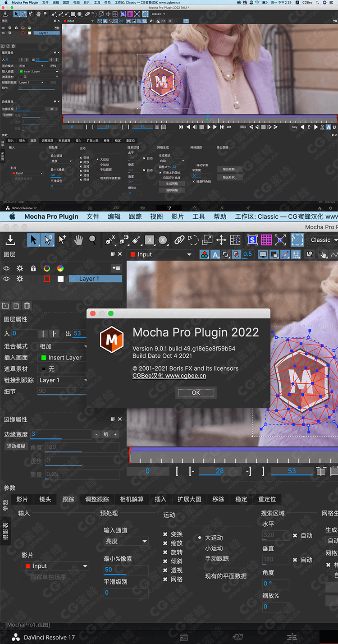The height and width of the screenshot is (644, 338).
Task: Open the 遮罩素材 无 dropdown
Action: [63, 369]
